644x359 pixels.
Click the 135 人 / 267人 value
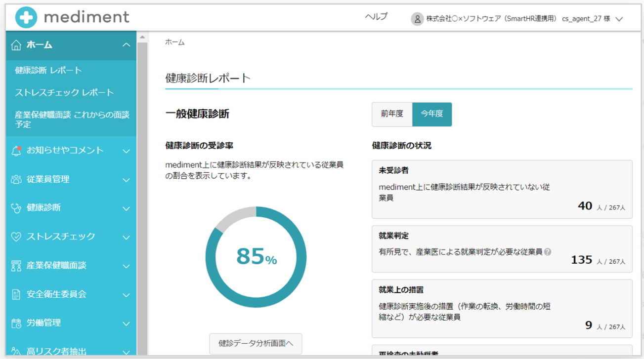pos(598,260)
